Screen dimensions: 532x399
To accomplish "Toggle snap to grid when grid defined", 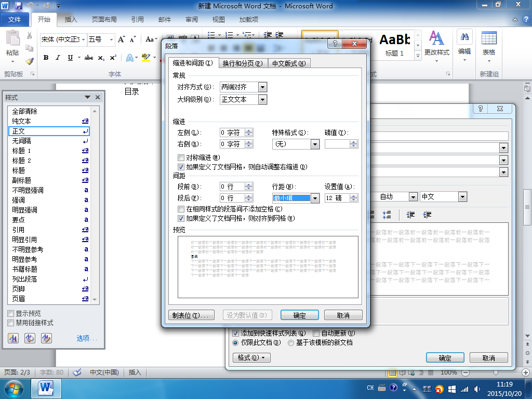I will (x=181, y=219).
